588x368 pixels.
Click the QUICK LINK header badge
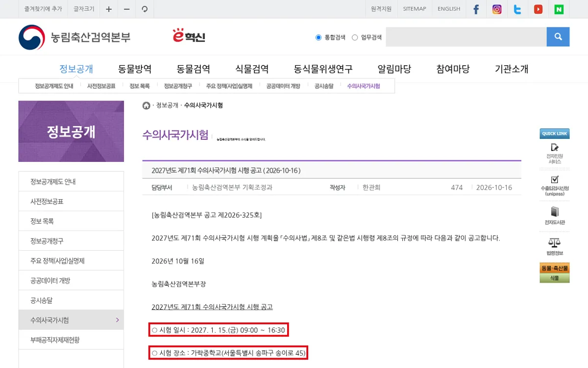click(x=555, y=133)
